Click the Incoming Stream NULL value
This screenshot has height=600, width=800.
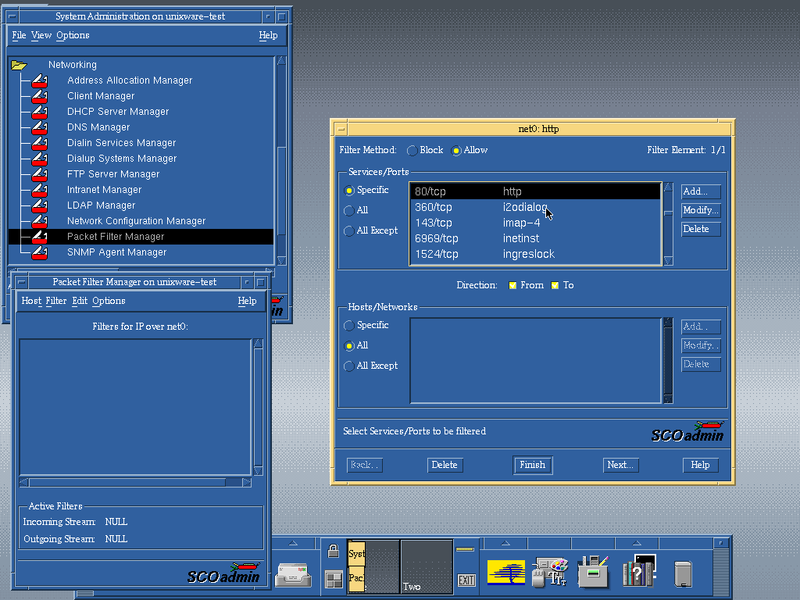[x=116, y=522]
